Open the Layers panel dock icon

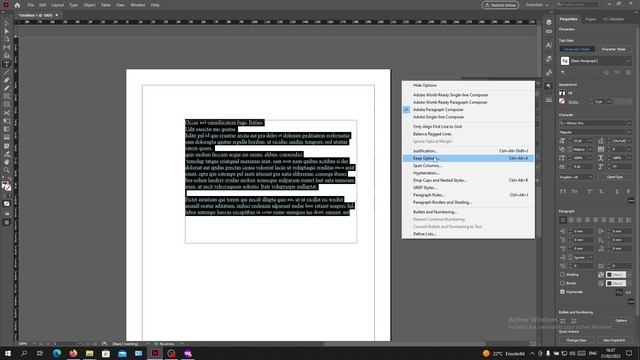pos(549,22)
